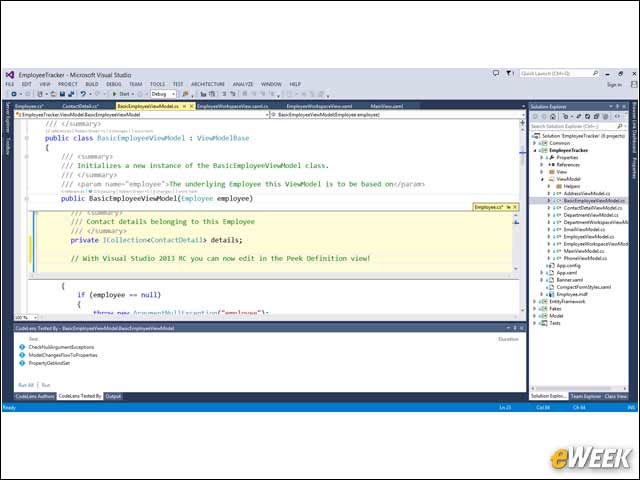Collapse the BasicEmployeeViewModel class outline region
Screen dimensions: 640x480
pos(27,138)
